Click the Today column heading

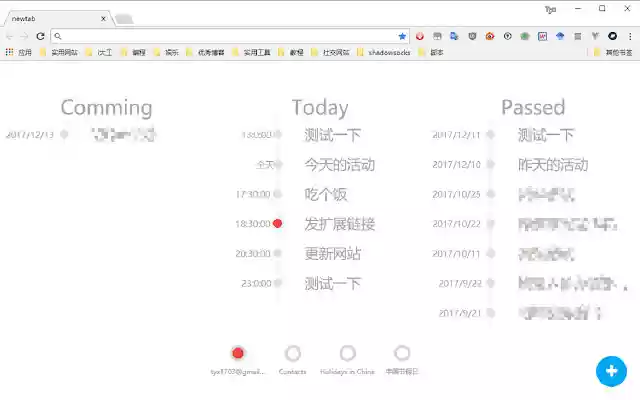pos(320,108)
